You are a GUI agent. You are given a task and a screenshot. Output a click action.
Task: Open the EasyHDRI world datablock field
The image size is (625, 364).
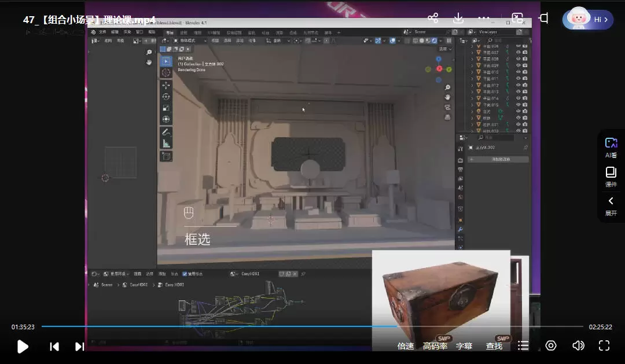point(258,274)
